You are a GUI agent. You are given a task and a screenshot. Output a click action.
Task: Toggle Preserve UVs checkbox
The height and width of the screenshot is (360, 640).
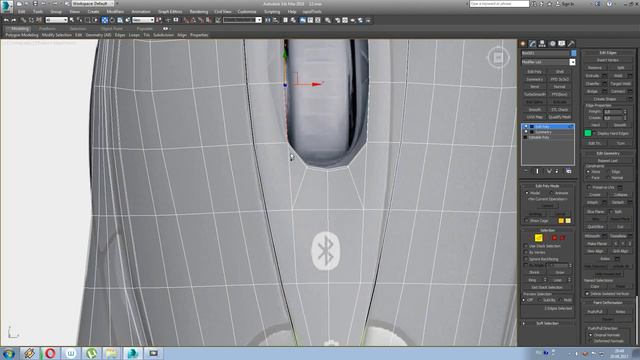[x=589, y=187]
